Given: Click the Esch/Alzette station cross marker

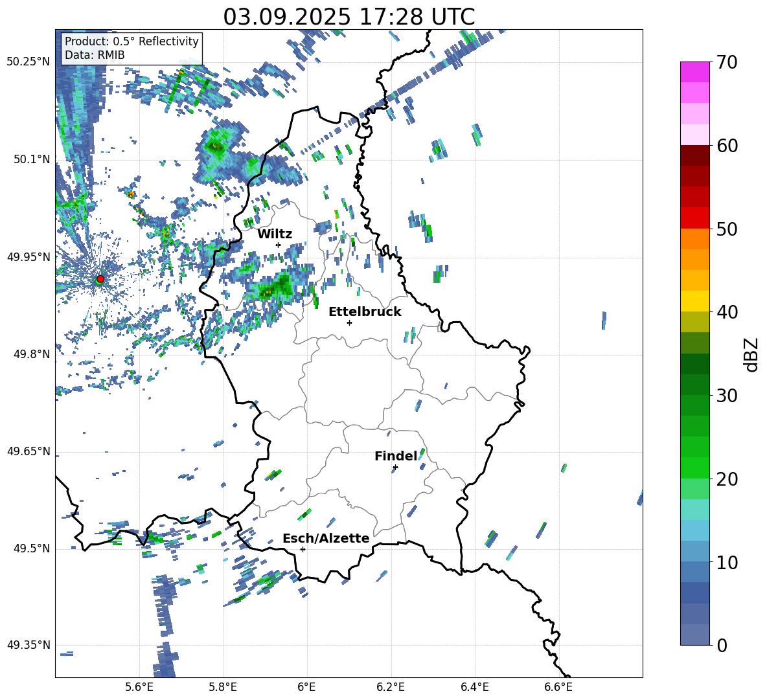Looking at the screenshot, I should point(303,549).
